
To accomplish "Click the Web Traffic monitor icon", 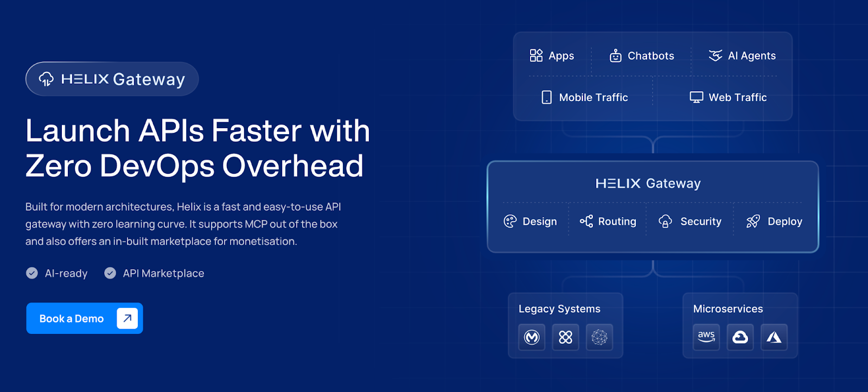I will click(697, 97).
